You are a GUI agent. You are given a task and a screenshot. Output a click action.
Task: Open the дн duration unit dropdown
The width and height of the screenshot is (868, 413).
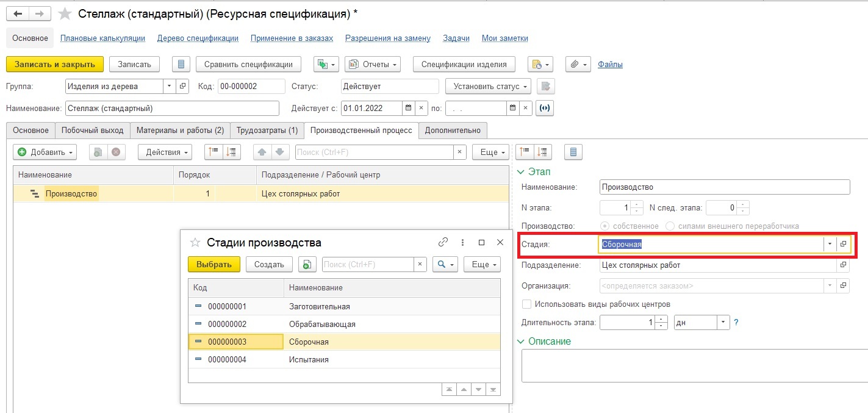tap(723, 323)
